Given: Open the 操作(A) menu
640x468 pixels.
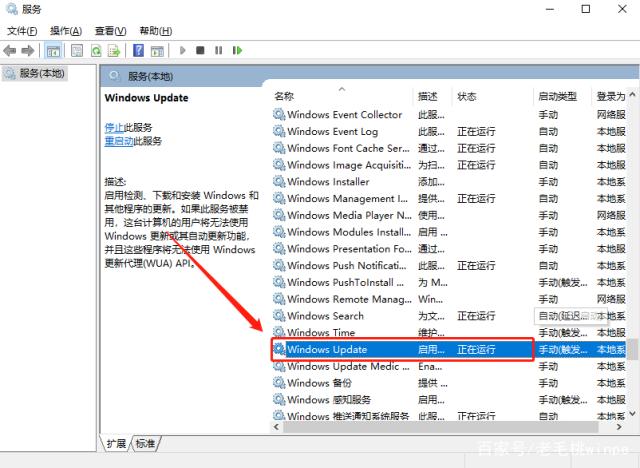Looking at the screenshot, I should pos(66,31).
